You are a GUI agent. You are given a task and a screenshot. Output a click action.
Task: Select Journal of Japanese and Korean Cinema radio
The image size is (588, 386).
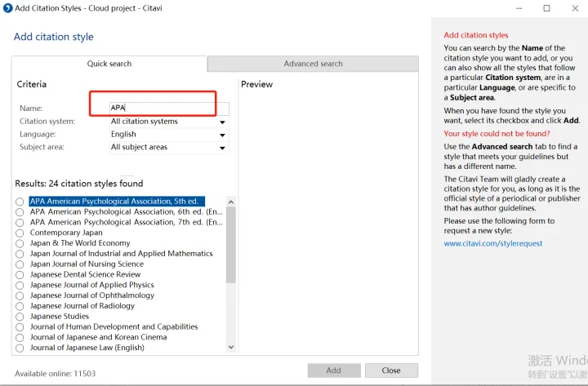pos(20,338)
